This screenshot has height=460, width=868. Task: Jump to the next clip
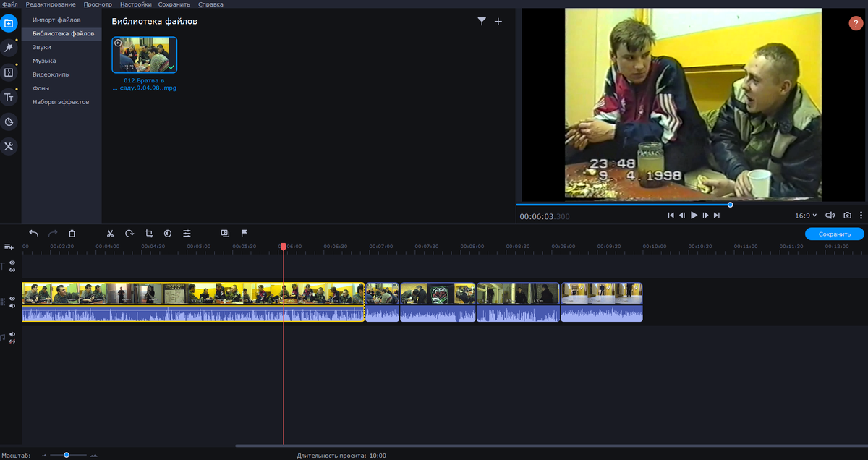717,216
